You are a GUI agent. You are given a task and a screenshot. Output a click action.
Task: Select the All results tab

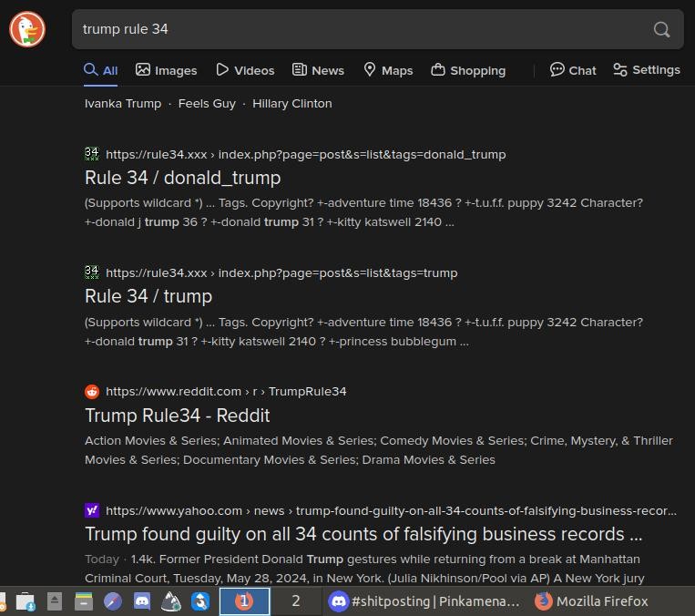click(100, 70)
